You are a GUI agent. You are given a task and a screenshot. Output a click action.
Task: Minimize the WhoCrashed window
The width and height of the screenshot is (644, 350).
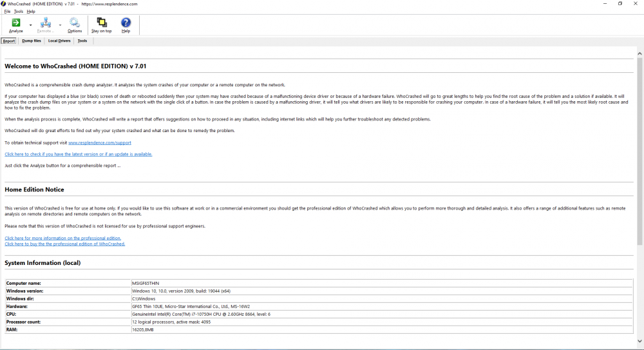[605, 4]
